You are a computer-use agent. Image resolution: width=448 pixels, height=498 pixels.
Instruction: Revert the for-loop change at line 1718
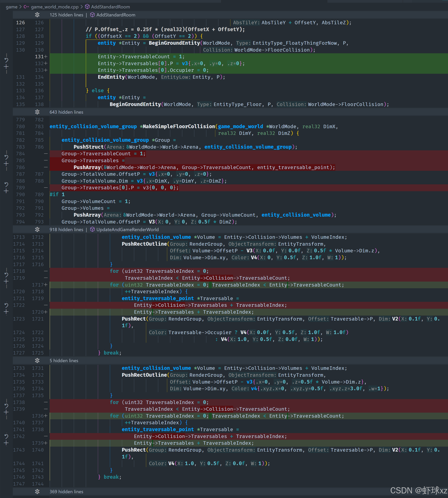[6, 275]
